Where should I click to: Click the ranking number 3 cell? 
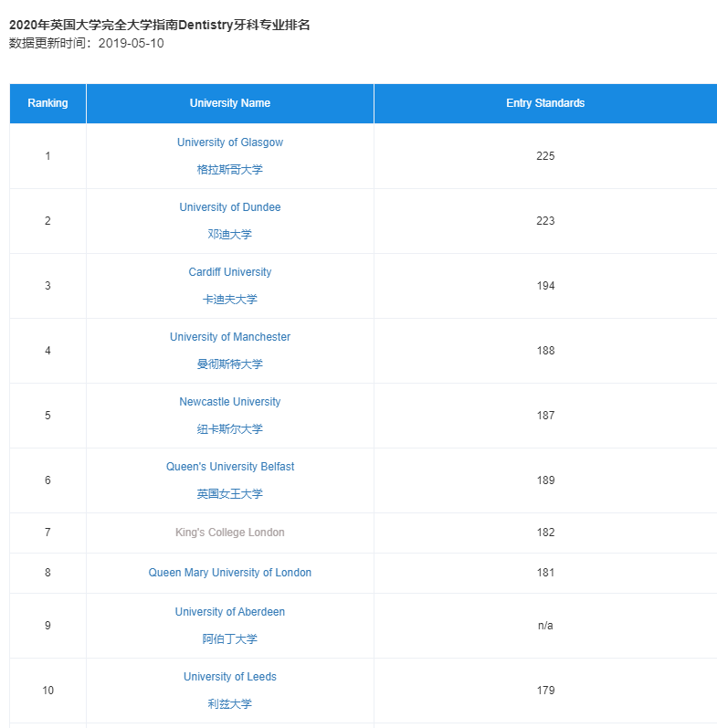(x=47, y=286)
